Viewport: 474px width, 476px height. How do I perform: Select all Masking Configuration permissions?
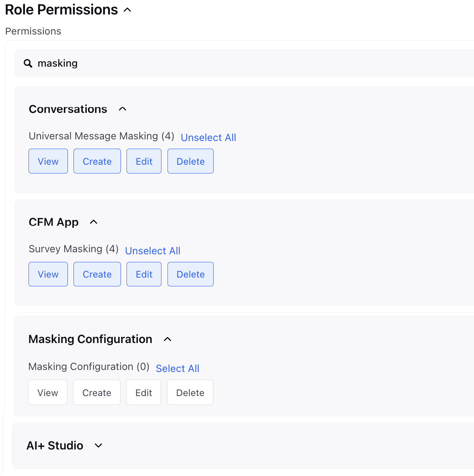tap(177, 368)
